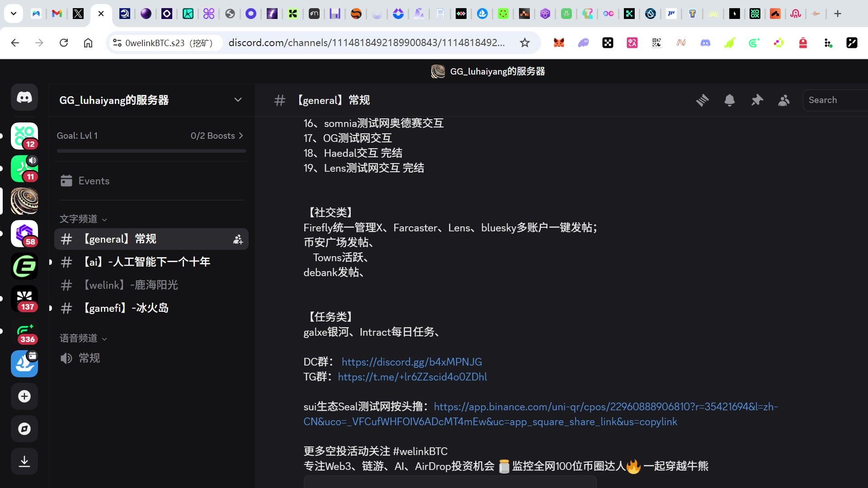Open 【ai】-人工智能下一个十年 channel
Image resolution: width=868 pixels, height=488 pixels.
[151, 262]
